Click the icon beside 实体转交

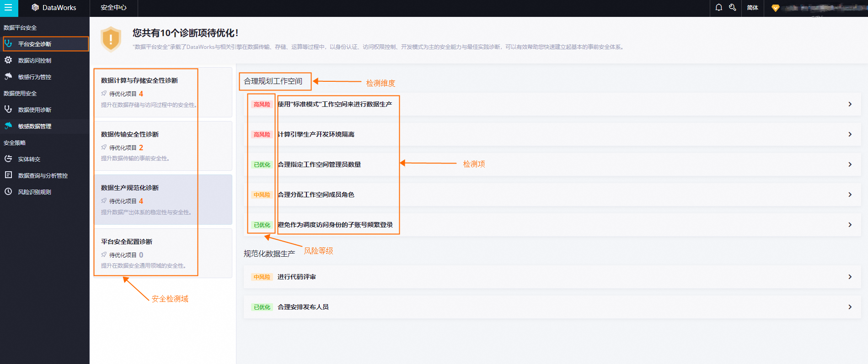point(8,159)
